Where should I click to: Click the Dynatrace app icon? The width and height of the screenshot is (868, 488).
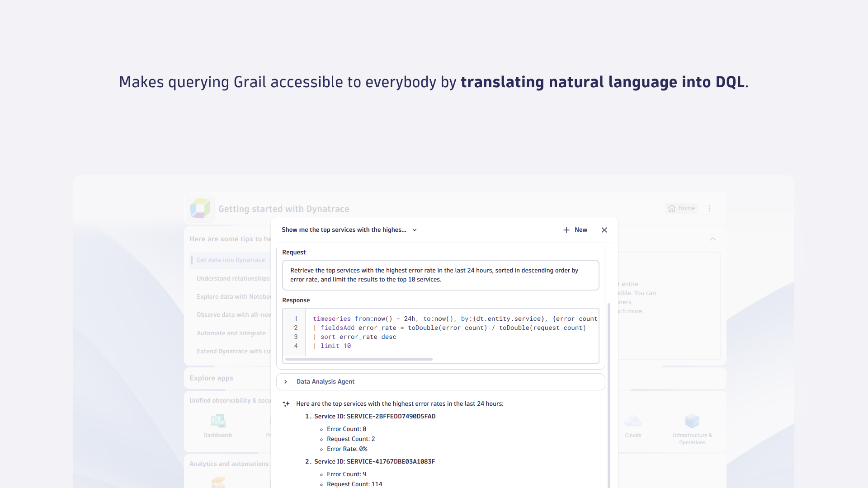click(x=200, y=208)
